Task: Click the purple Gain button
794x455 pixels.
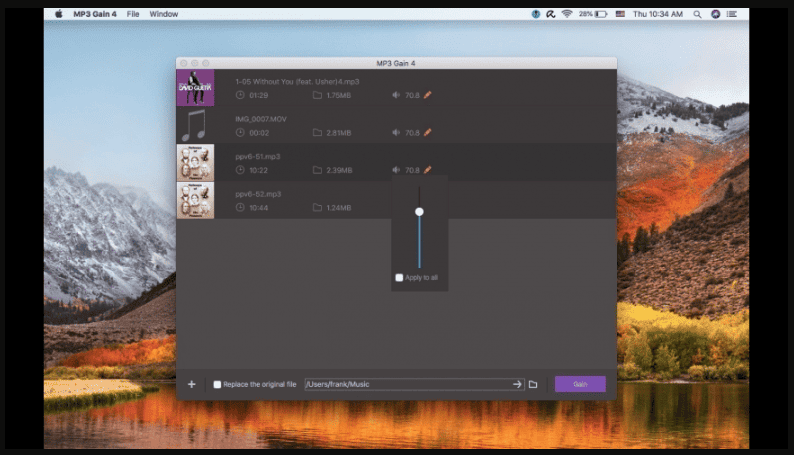Action: tap(580, 384)
